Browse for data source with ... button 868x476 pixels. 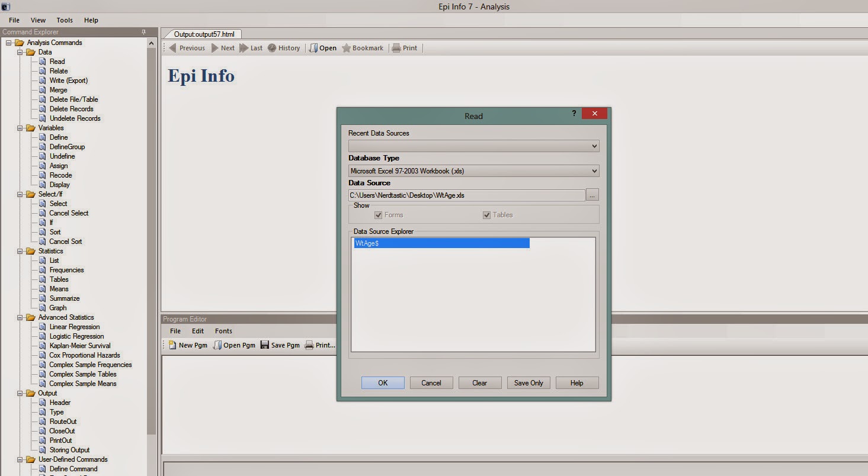coord(592,195)
